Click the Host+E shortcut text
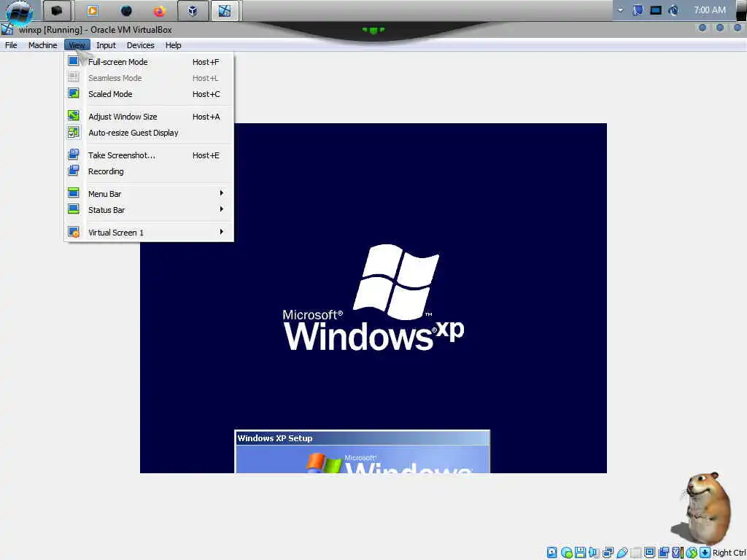This screenshot has width=747, height=560. tap(206, 155)
